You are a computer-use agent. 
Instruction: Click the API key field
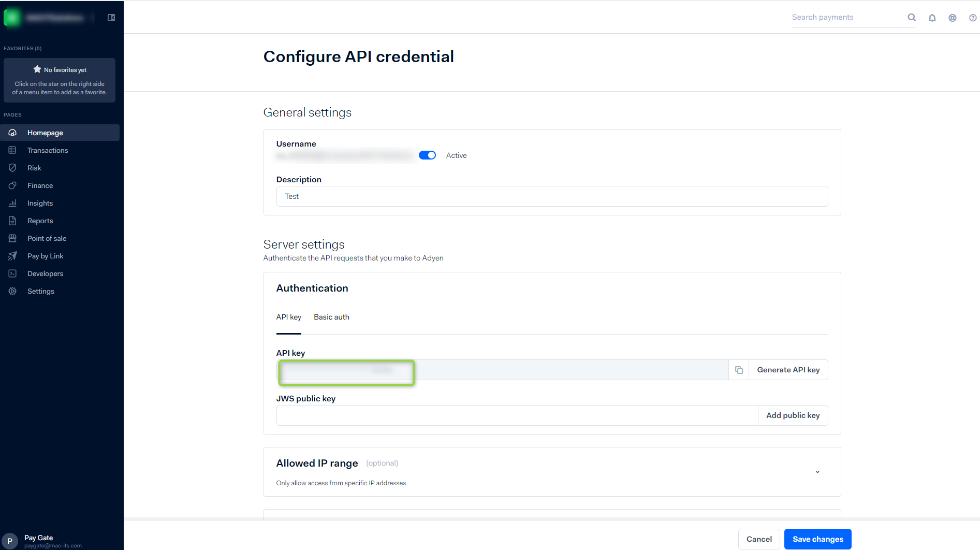(502, 370)
